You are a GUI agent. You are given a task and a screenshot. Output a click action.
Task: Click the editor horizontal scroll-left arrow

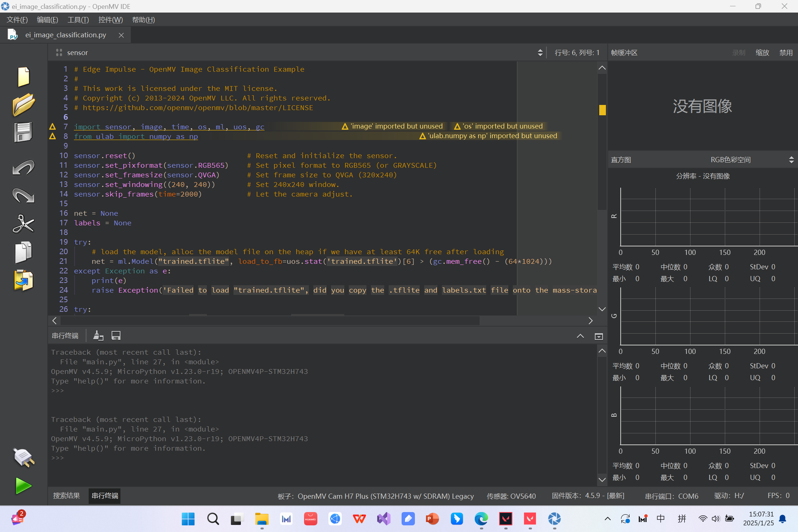[x=55, y=320]
